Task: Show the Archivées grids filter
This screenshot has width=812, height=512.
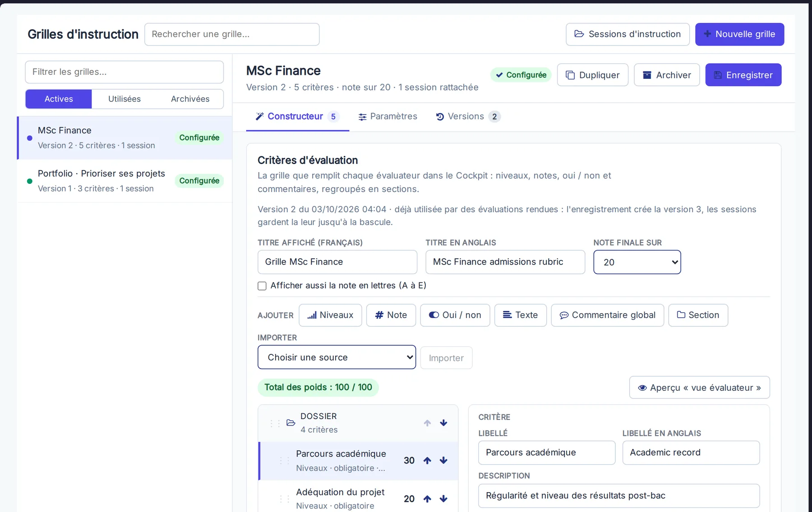Action: (x=190, y=99)
